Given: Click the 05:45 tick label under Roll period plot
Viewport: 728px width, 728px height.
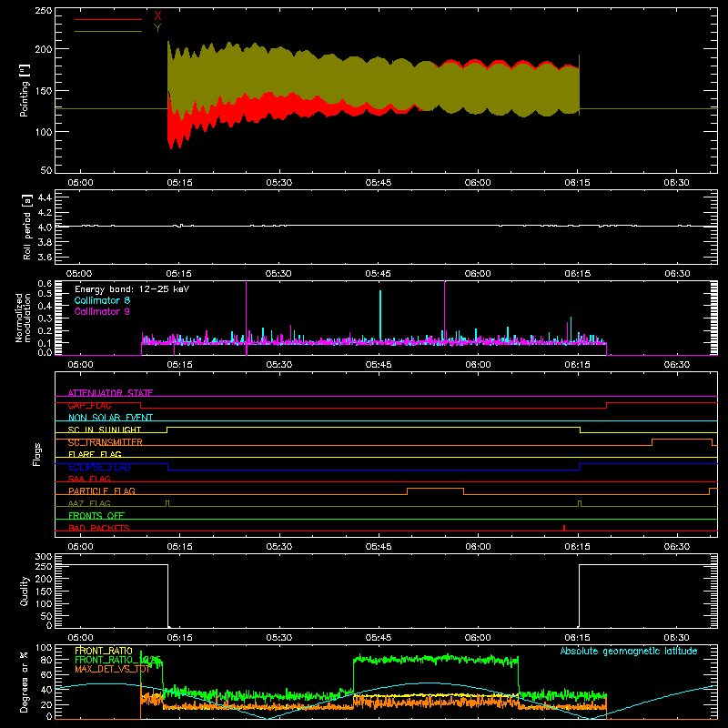Looking at the screenshot, I should tap(378, 274).
